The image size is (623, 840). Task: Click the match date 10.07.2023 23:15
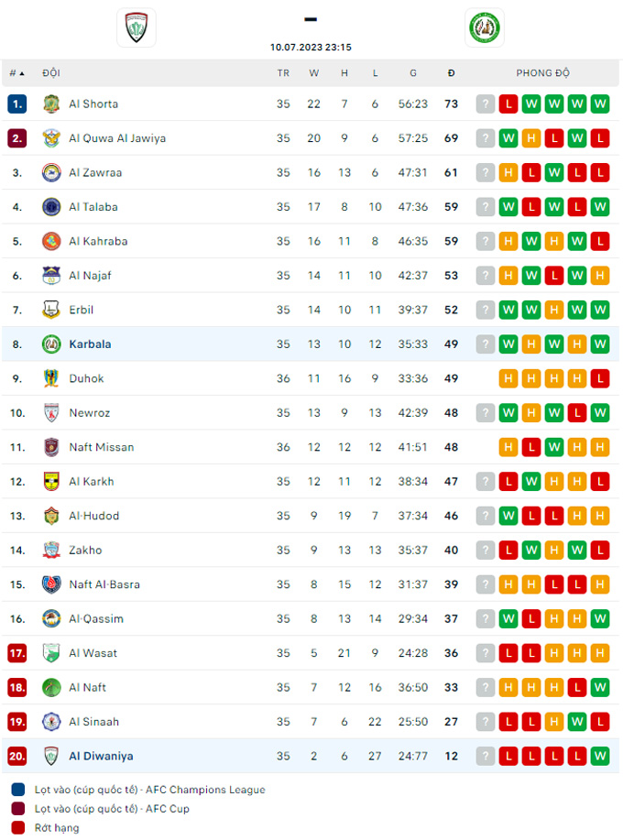[311, 47]
